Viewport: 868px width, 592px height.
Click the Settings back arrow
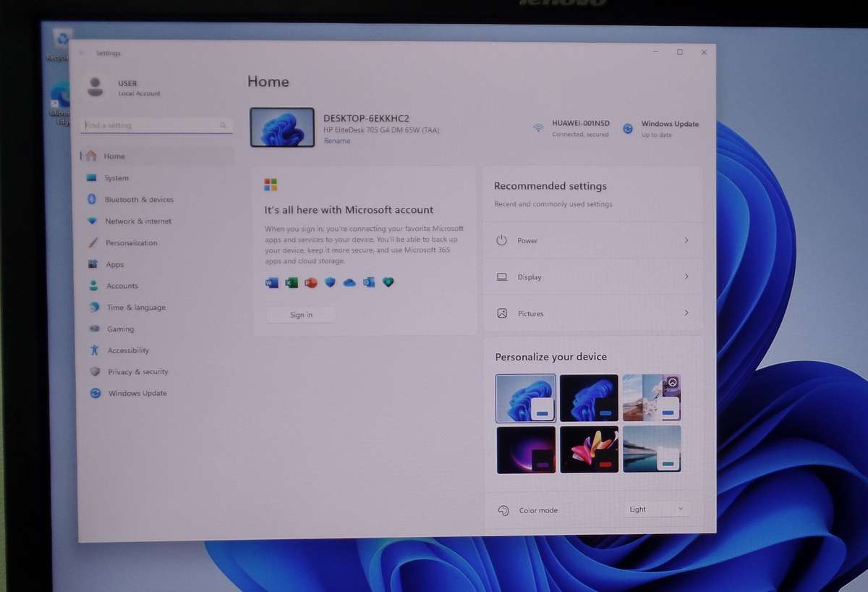click(x=82, y=53)
